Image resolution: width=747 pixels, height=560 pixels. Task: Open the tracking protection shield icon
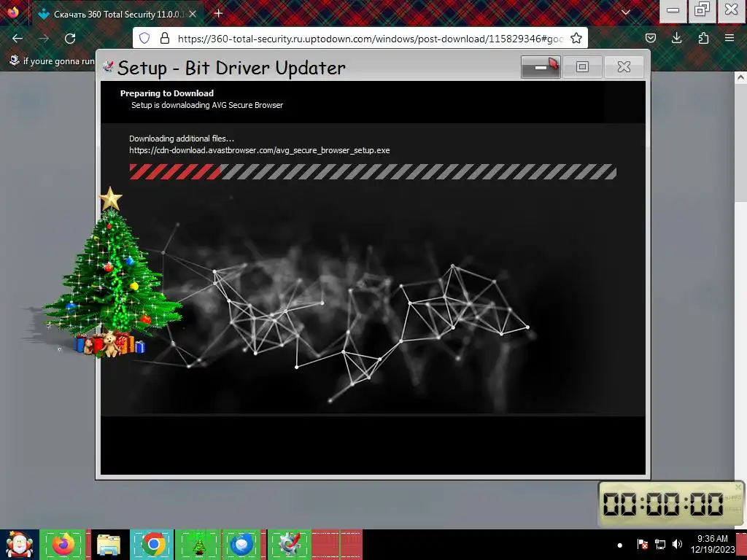[x=144, y=38]
